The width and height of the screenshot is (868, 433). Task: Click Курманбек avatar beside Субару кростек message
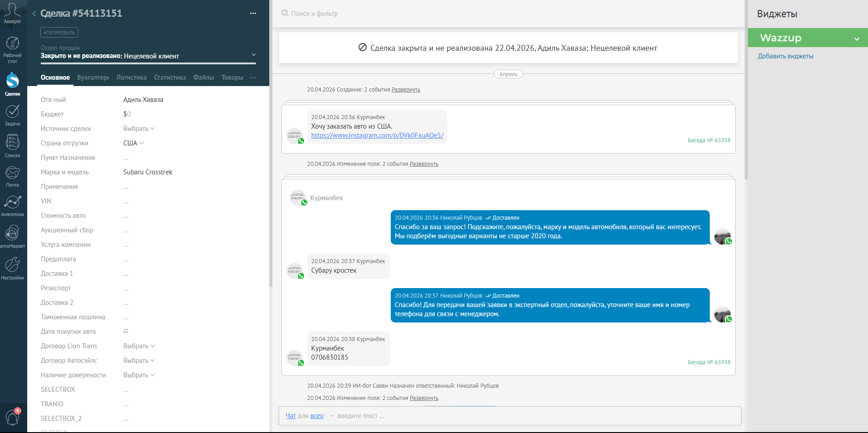point(295,271)
